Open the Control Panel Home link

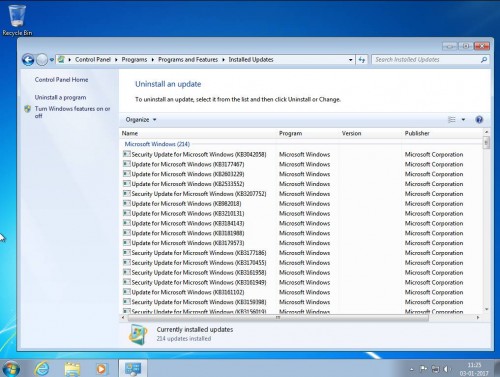pyautogui.click(x=61, y=80)
